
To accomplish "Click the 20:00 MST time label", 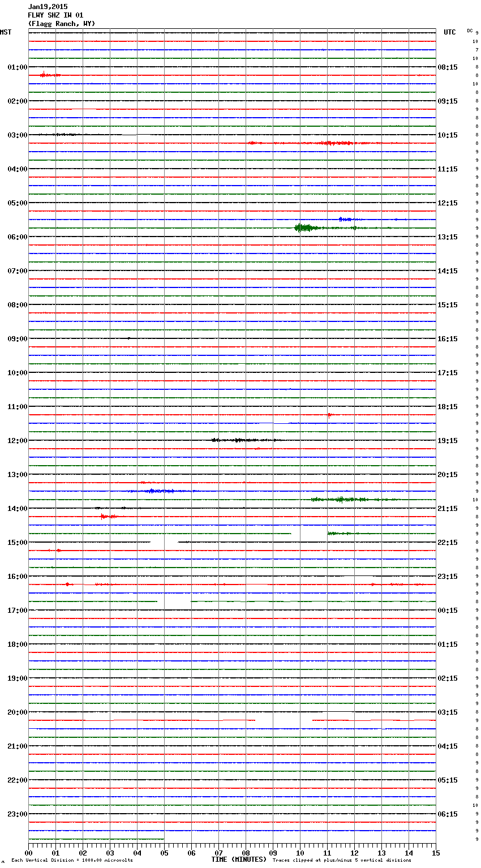I will pyautogui.click(x=17, y=712).
